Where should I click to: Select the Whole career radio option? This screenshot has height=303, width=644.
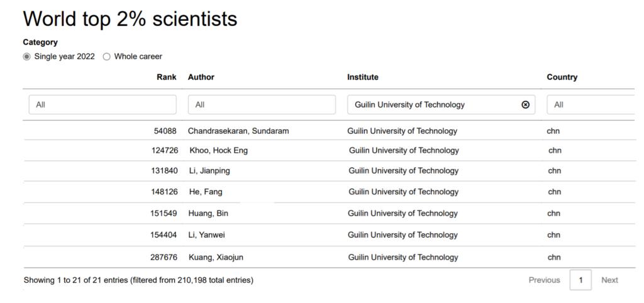[x=106, y=57]
